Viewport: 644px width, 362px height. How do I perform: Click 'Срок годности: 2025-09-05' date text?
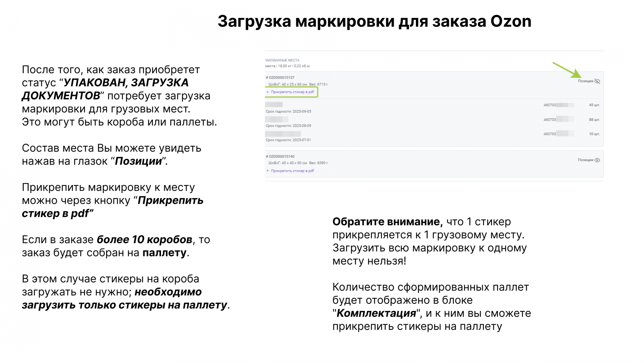(288, 111)
